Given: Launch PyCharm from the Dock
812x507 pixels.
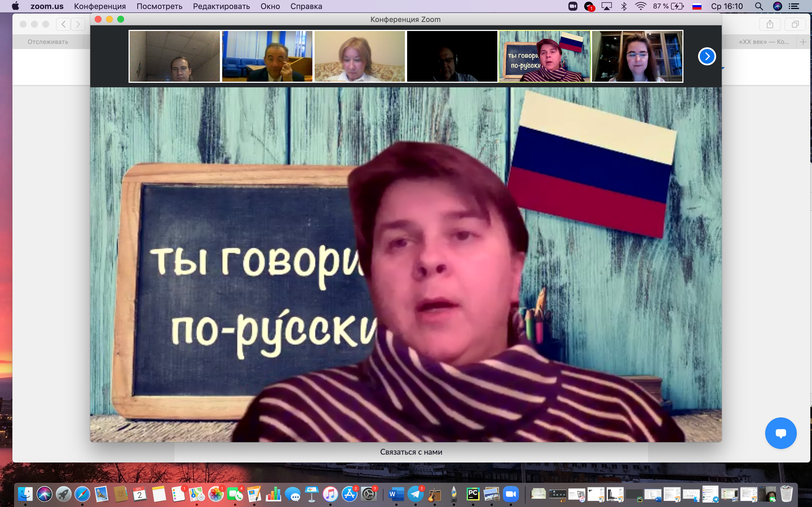Looking at the screenshot, I should [x=473, y=494].
